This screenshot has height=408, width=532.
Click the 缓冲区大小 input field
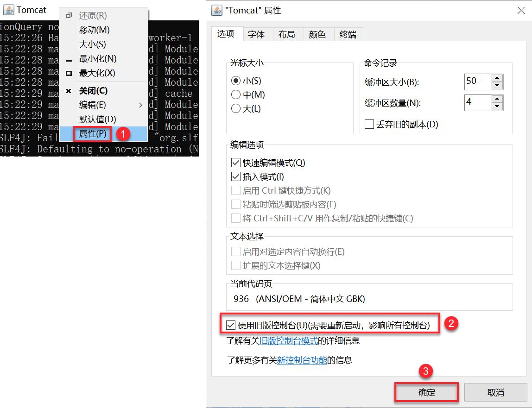click(x=478, y=82)
